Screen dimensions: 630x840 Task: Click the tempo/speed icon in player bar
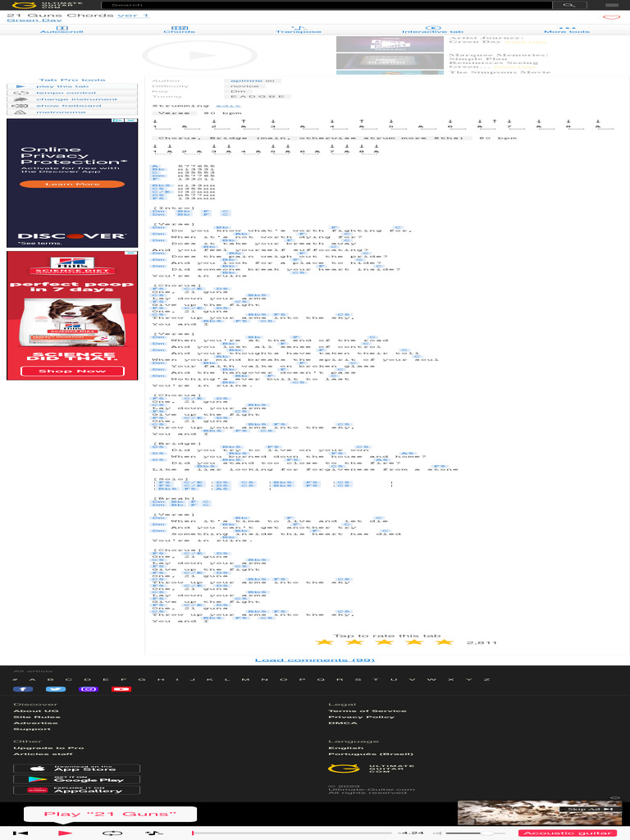point(154,833)
